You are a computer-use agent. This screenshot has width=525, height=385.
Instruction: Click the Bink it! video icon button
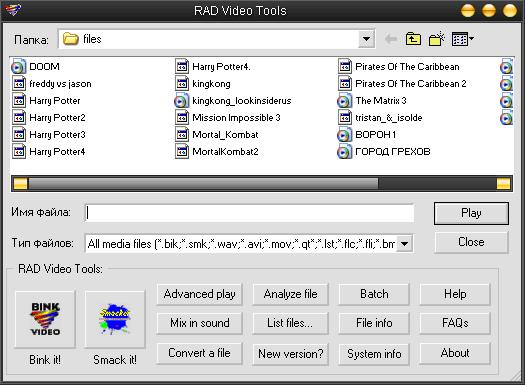(45, 319)
